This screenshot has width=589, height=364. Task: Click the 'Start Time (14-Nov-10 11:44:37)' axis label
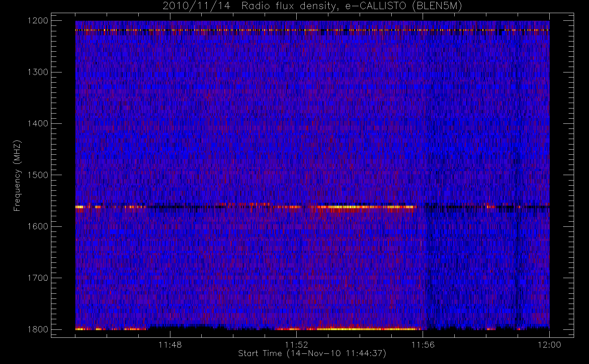coord(312,353)
